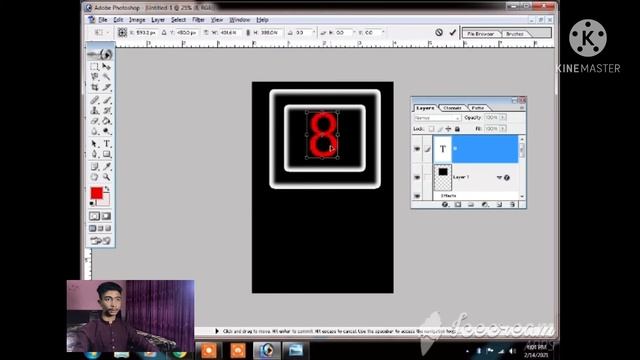The image size is (640, 360).
Task: Select the Paint Bucket tool
Action: (107, 121)
